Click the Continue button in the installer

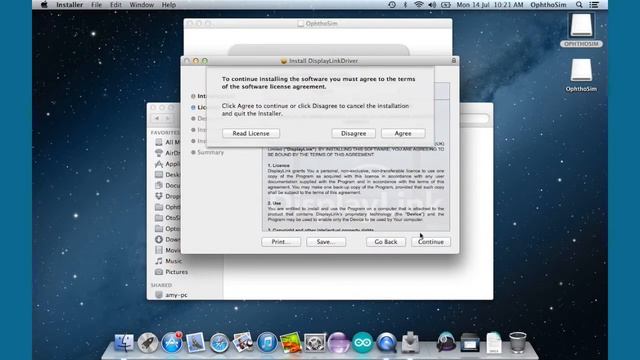pyautogui.click(x=431, y=242)
